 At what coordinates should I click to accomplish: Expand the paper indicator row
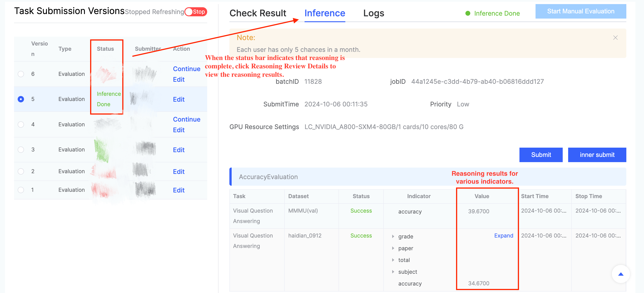click(393, 248)
